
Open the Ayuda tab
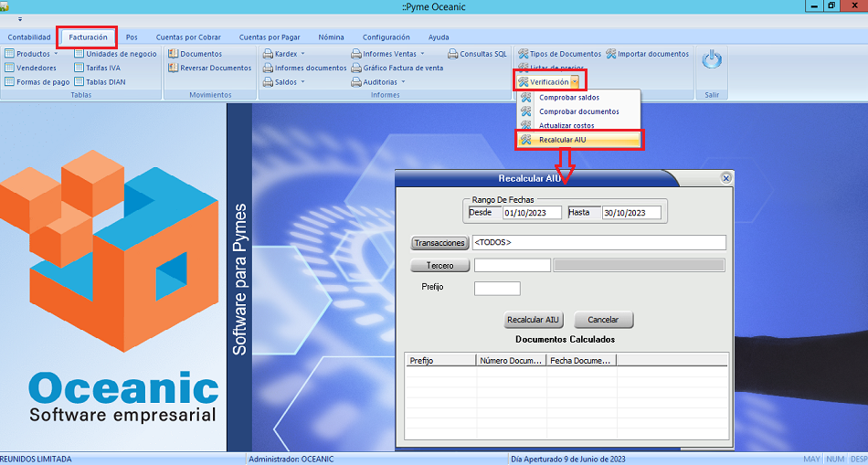[x=439, y=37]
